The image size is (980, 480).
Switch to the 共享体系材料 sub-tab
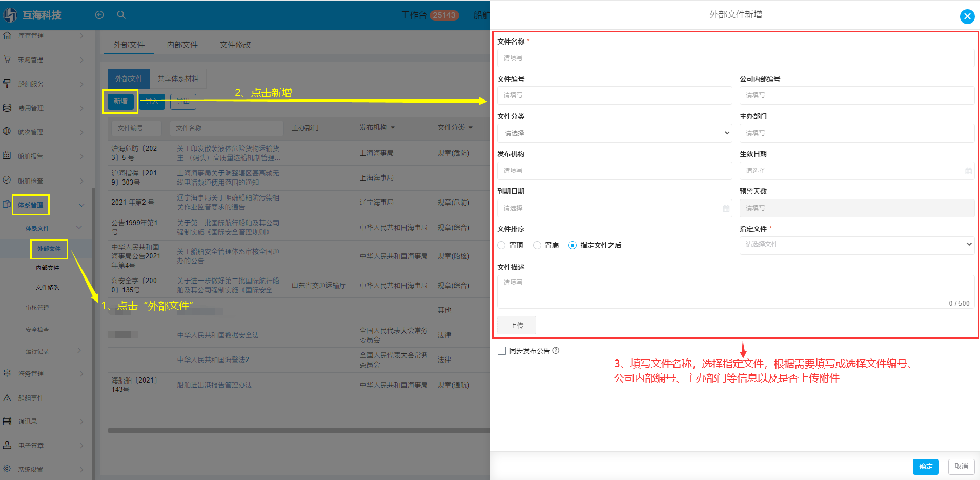point(178,78)
